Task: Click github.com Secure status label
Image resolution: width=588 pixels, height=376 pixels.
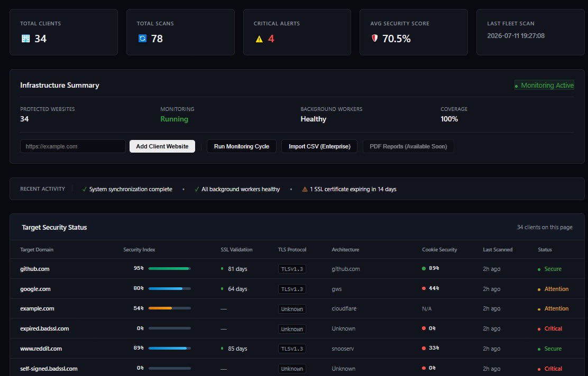Action: [553, 269]
